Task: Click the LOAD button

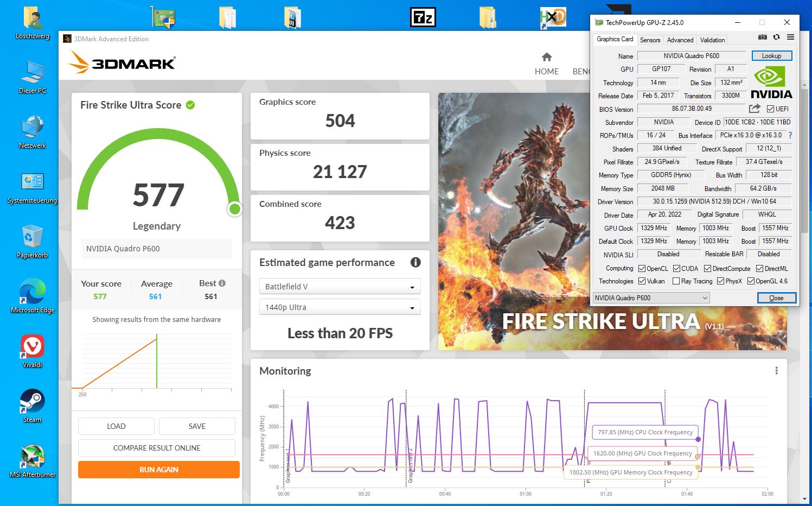Action: click(116, 426)
